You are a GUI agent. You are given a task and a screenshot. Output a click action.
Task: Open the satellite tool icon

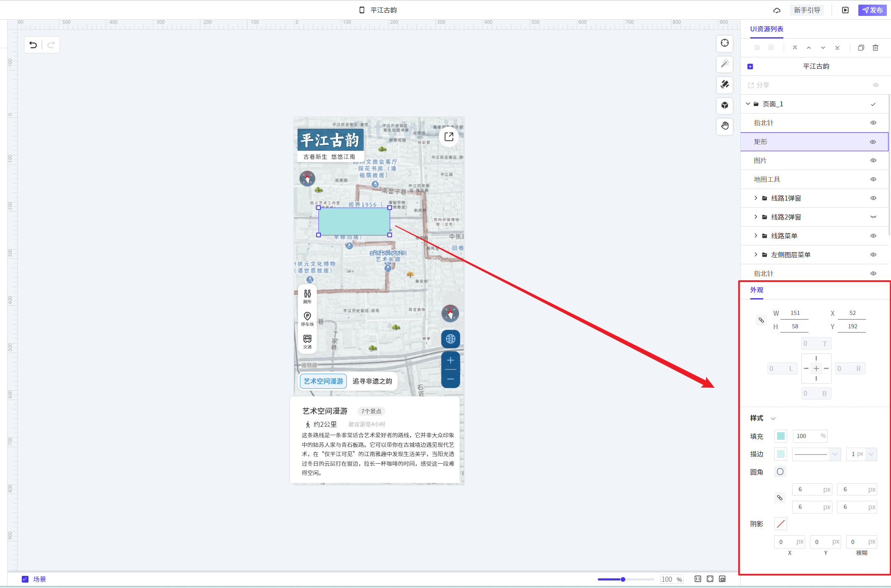click(x=725, y=84)
